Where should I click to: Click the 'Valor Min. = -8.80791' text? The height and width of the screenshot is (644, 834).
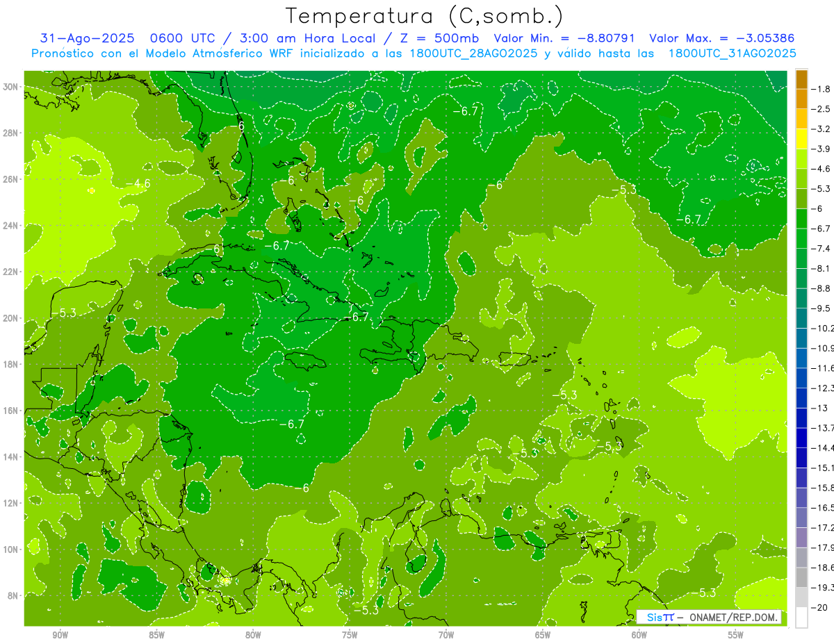(x=566, y=38)
